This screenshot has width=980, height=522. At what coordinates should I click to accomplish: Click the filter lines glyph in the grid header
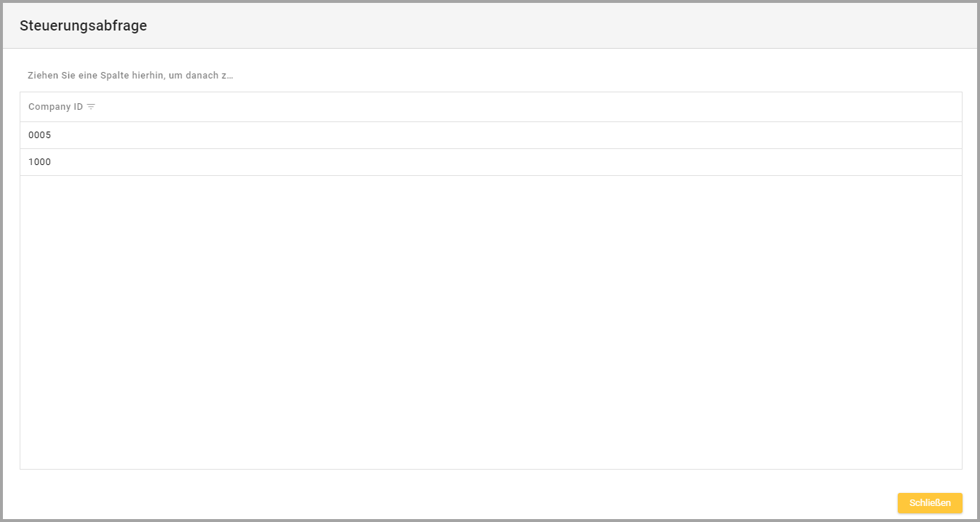click(91, 107)
